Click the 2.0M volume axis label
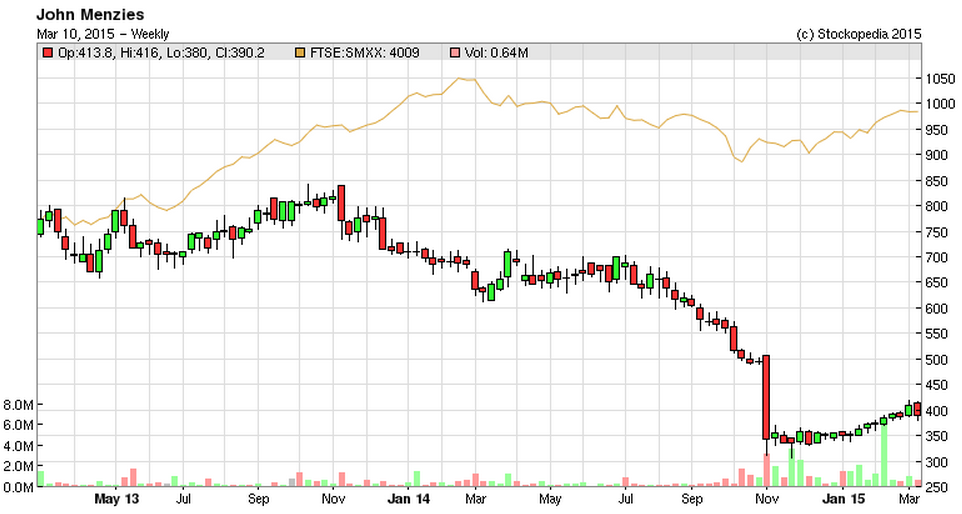 tap(18, 466)
